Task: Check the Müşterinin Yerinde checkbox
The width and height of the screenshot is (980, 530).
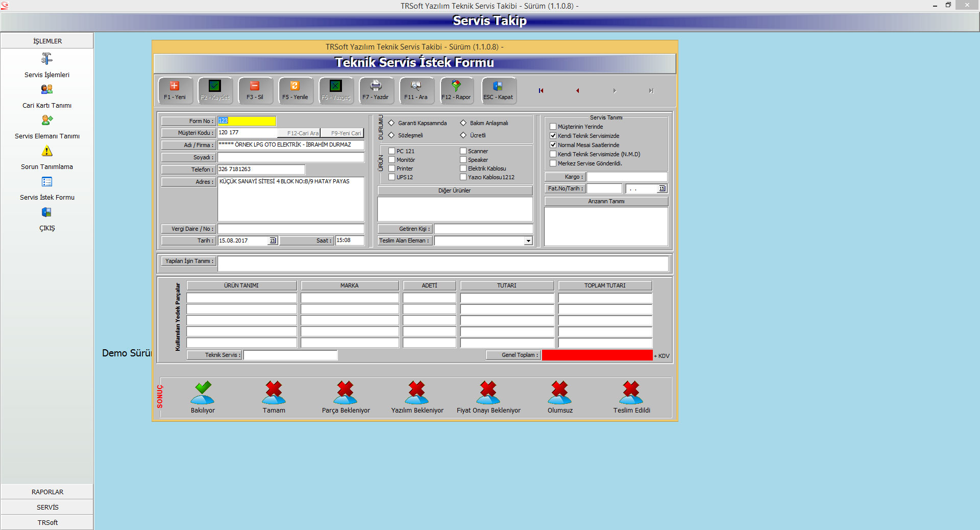Action: 553,127
